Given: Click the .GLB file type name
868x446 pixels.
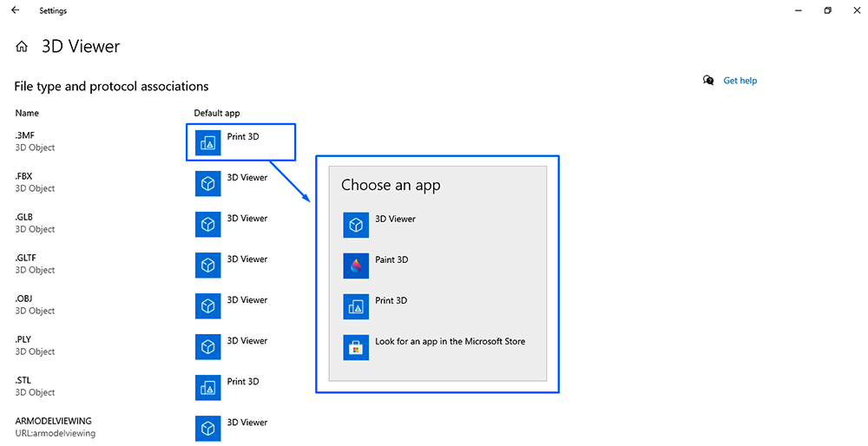Looking at the screenshot, I should (23, 218).
